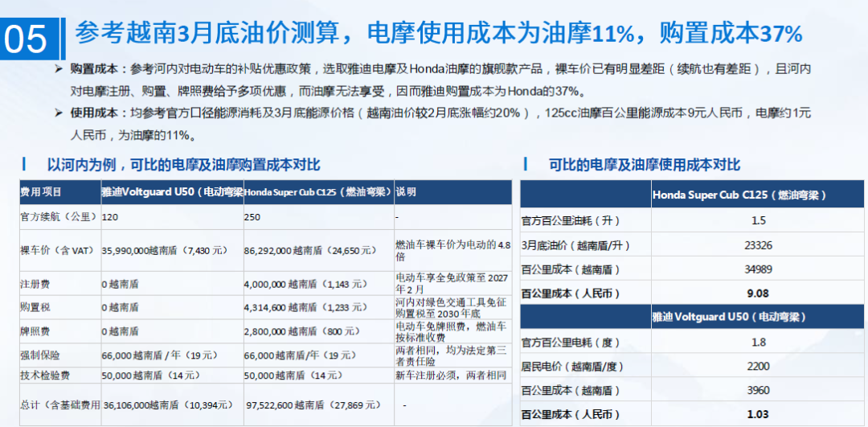
Task: Select the row label 官方续航（公里）
Action: coord(59,218)
